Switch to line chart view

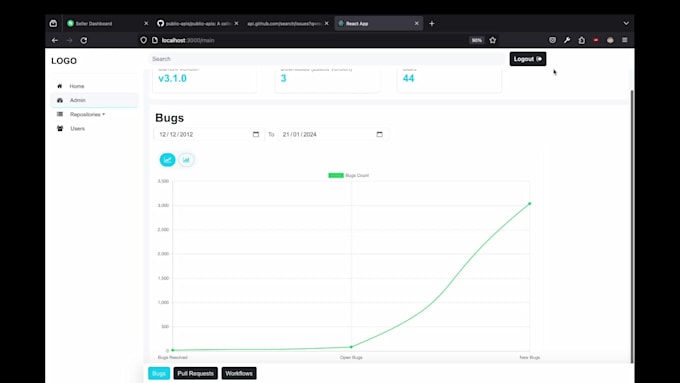click(x=167, y=160)
